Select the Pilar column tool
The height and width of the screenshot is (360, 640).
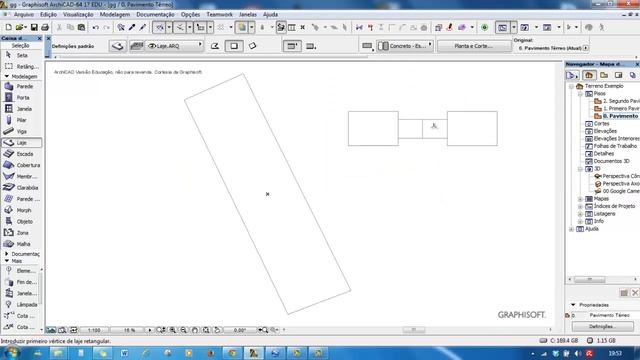point(21,120)
